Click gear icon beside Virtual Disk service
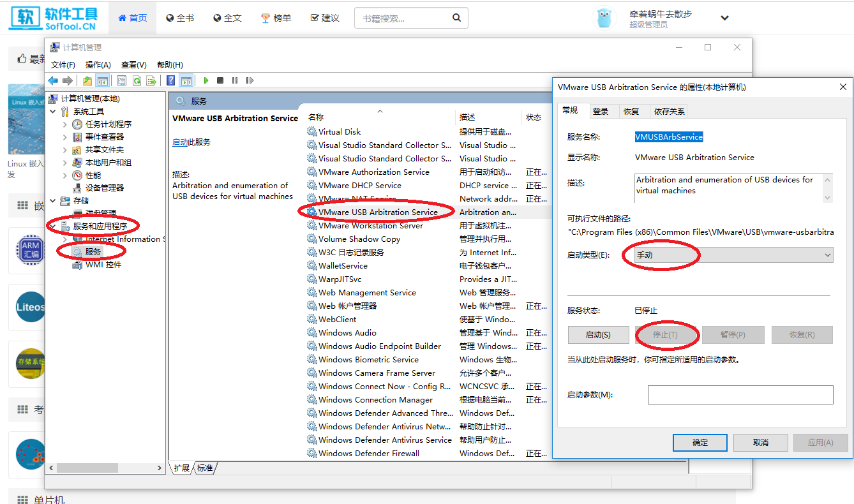The width and height of the screenshot is (854, 504). (x=311, y=132)
